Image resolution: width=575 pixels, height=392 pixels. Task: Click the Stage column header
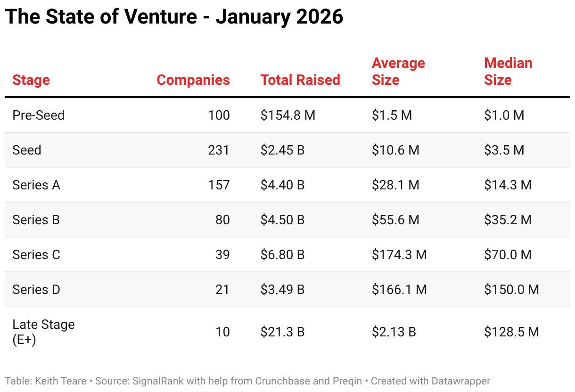[x=31, y=80]
